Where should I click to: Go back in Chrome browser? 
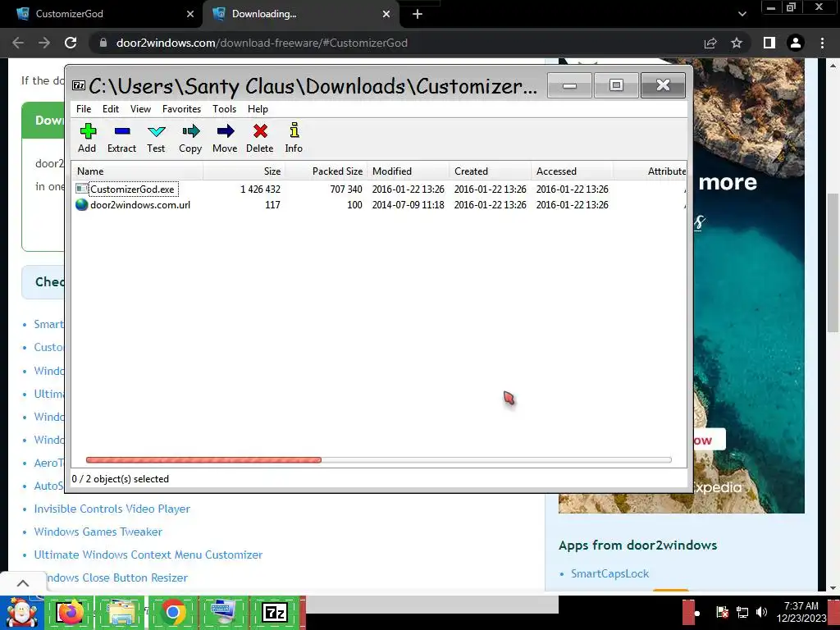pos(18,43)
